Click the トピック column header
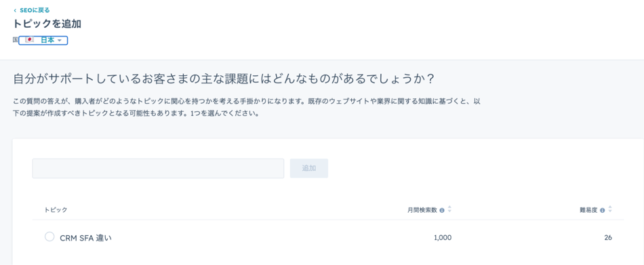This screenshot has height=265, width=644. 56,210
